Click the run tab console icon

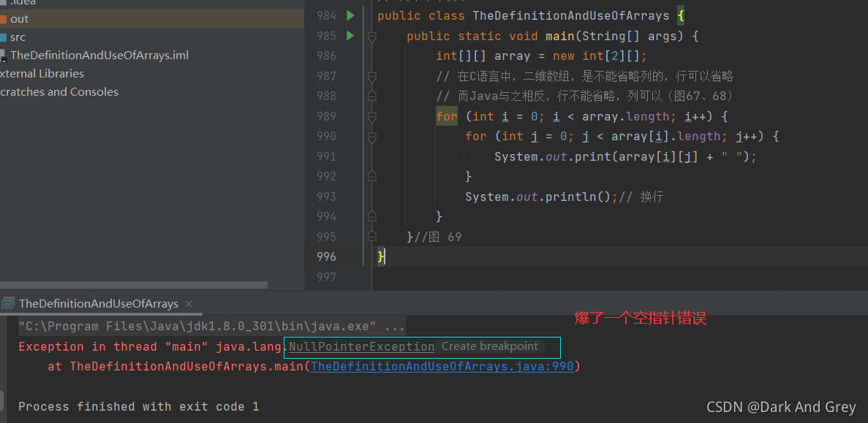pyautogui.click(x=7, y=303)
